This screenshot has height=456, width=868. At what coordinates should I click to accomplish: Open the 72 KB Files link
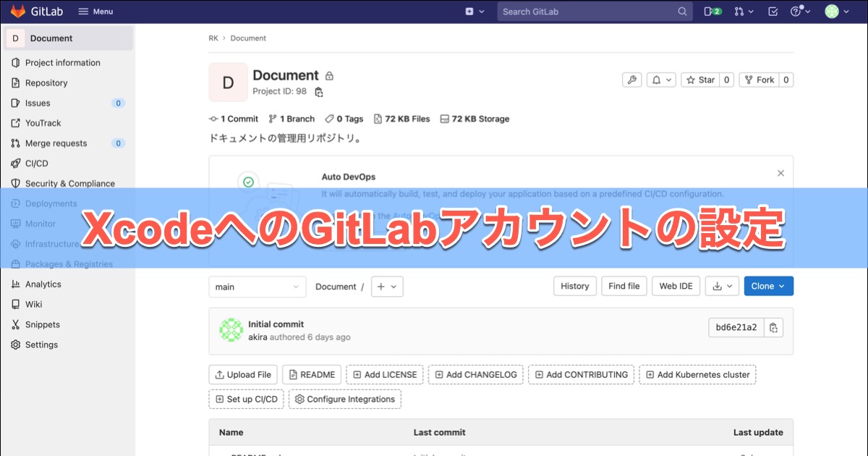point(401,119)
